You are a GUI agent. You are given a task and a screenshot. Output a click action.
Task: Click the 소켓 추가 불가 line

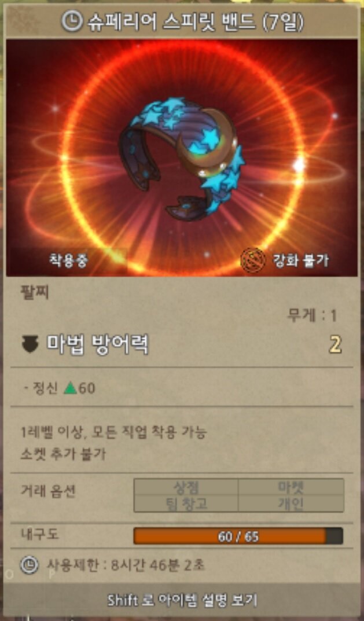point(64,454)
